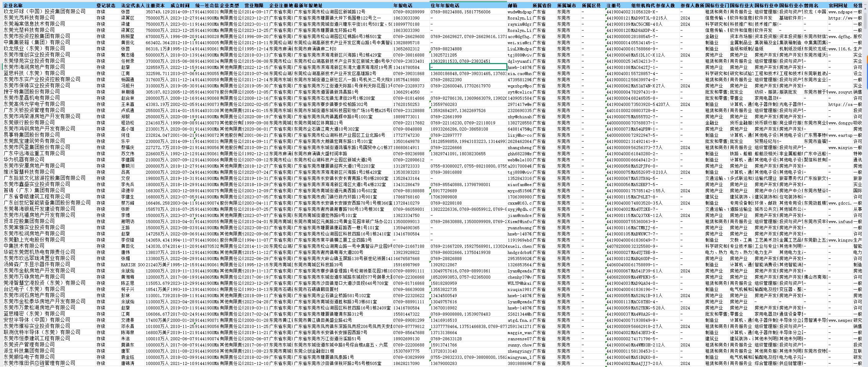The height and width of the screenshot is (367, 868).
Task: Select the 企业名称 header cell
Action: 14,5
